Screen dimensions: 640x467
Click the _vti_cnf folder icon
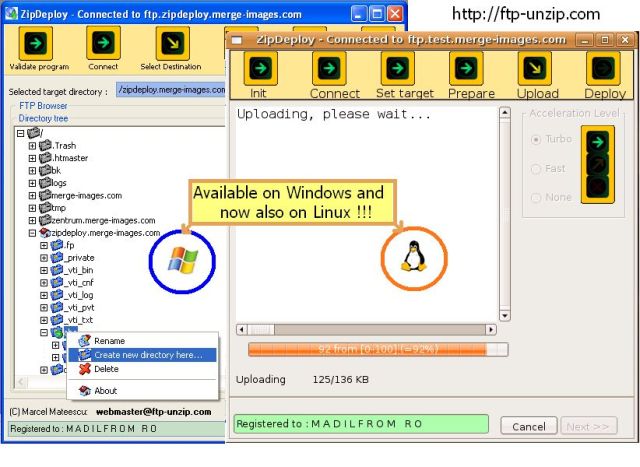coord(57,282)
